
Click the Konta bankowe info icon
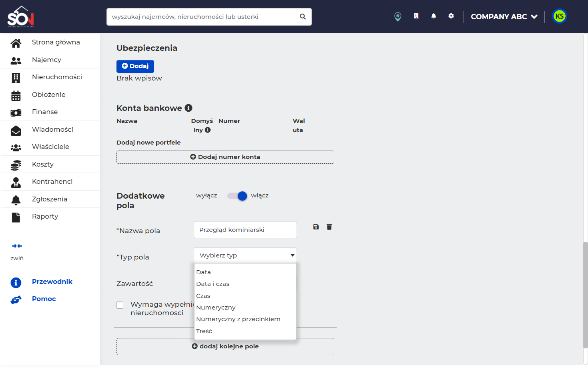pos(189,108)
